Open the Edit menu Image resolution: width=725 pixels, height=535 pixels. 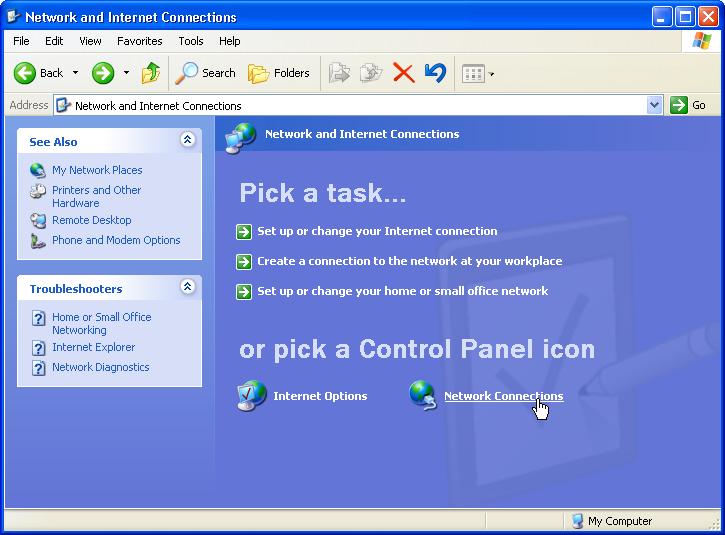(x=54, y=41)
